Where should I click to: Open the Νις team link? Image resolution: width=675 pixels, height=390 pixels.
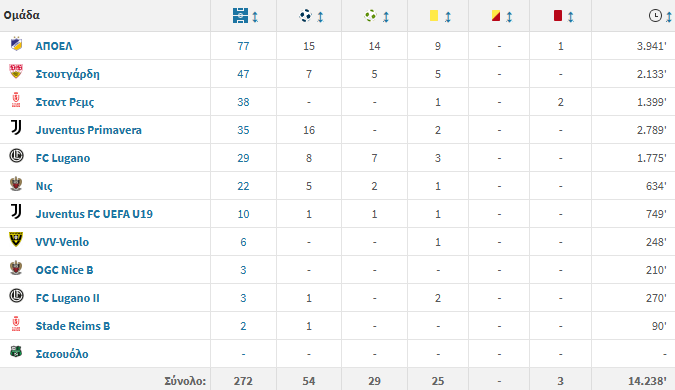click(x=44, y=186)
